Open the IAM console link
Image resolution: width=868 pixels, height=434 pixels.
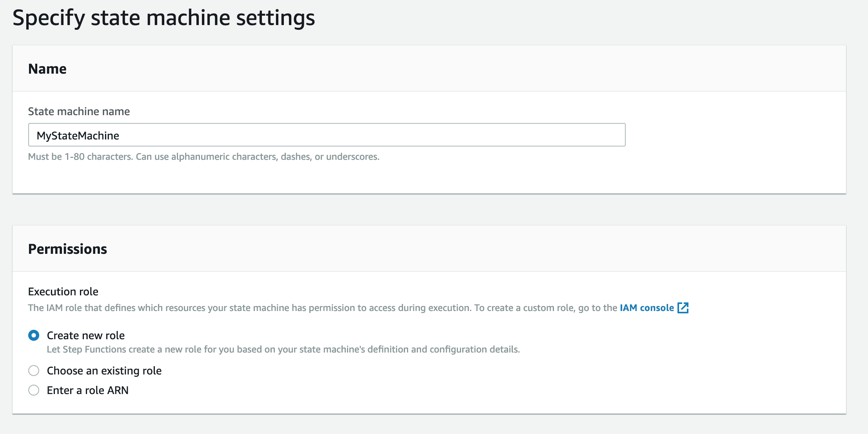click(x=646, y=308)
